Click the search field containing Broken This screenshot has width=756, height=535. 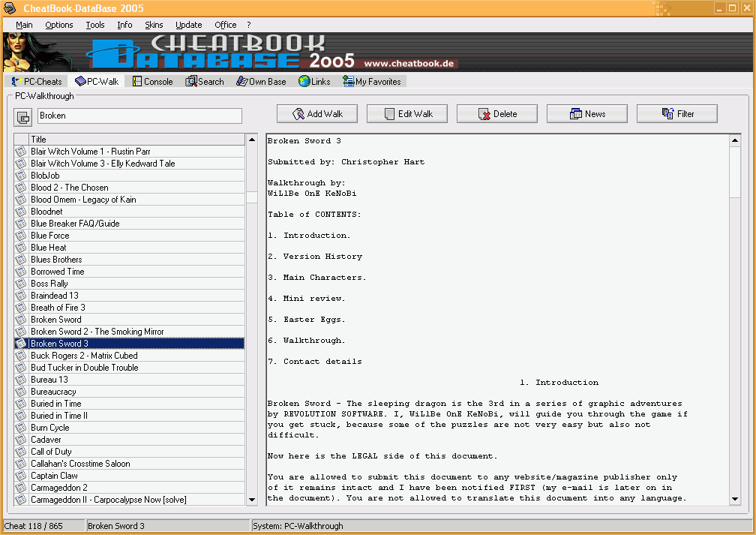(139, 116)
